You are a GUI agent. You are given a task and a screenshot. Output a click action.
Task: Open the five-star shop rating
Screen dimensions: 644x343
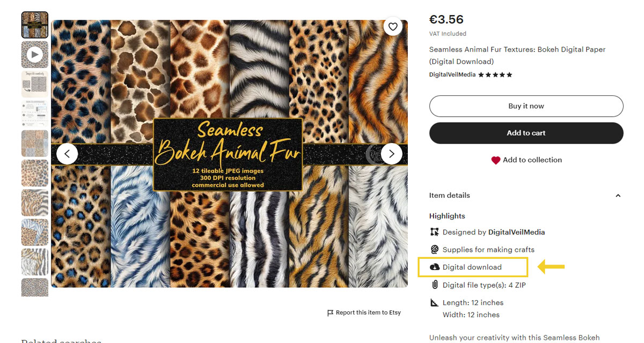coord(495,74)
